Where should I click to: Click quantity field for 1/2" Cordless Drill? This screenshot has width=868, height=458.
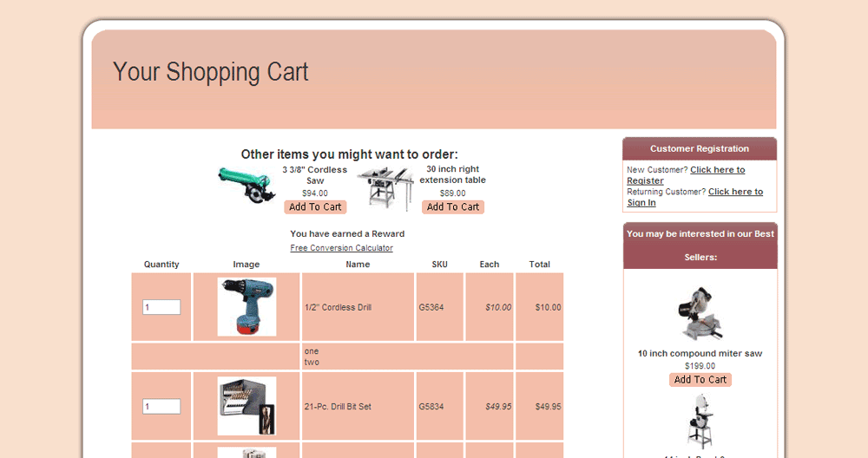click(x=161, y=307)
